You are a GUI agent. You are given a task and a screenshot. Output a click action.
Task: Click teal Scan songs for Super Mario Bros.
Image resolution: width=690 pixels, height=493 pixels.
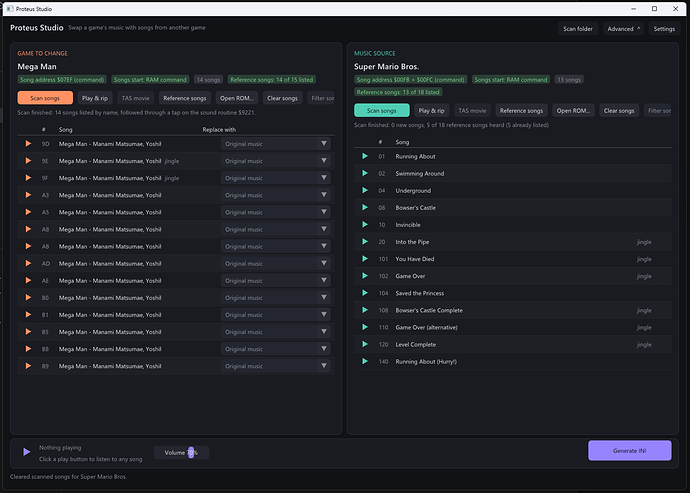(x=382, y=110)
